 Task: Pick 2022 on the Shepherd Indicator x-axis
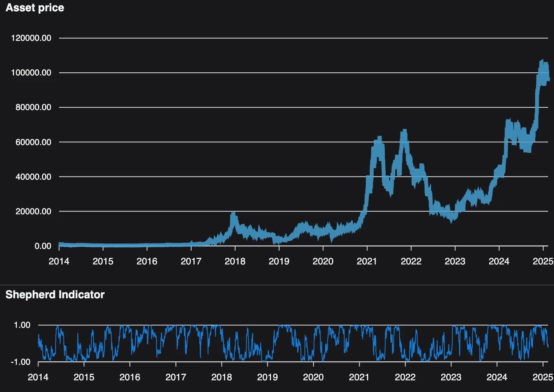coord(405,377)
